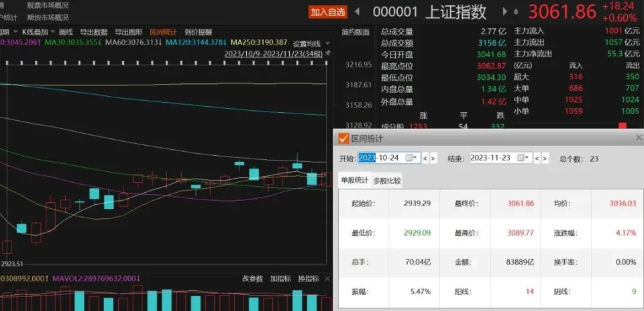Select the 单股统计 tab
This screenshot has width=644, height=311.
(355, 180)
